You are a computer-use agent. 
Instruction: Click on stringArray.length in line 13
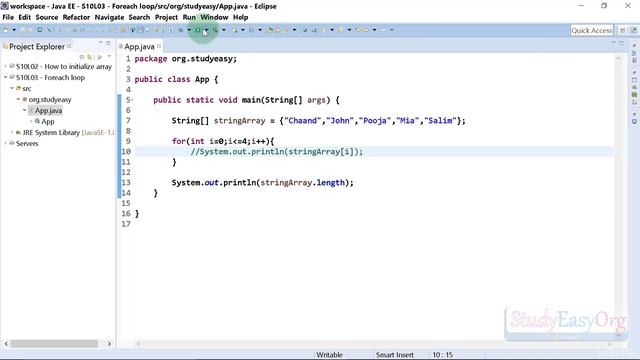302,182
